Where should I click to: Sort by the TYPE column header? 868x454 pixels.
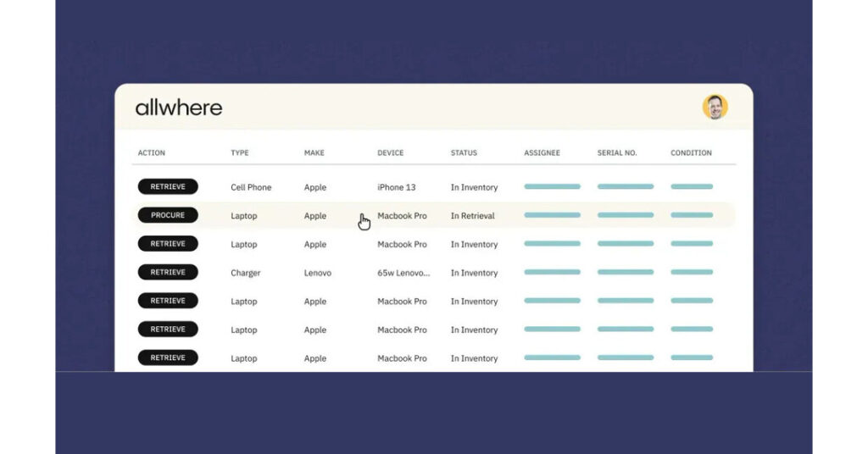coord(240,153)
